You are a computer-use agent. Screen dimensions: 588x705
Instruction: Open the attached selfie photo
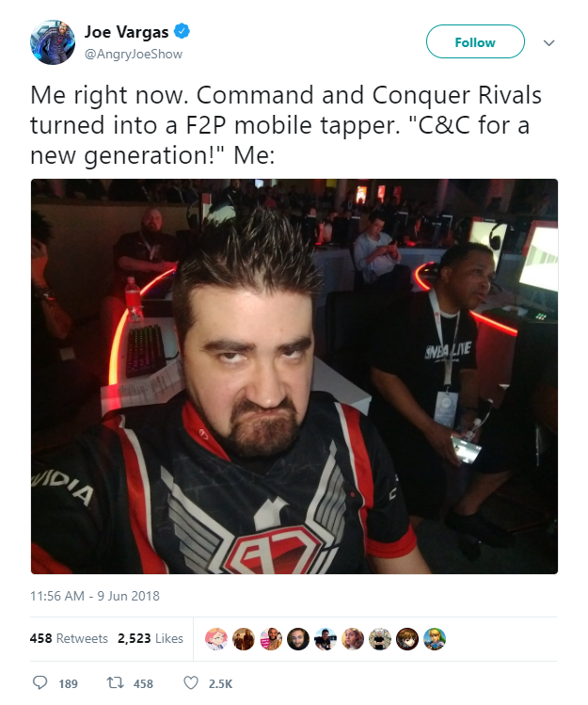(x=294, y=377)
